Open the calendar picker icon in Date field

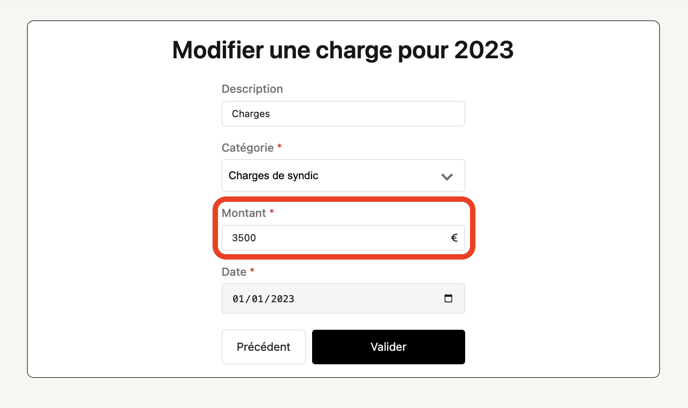coord(448,298)
